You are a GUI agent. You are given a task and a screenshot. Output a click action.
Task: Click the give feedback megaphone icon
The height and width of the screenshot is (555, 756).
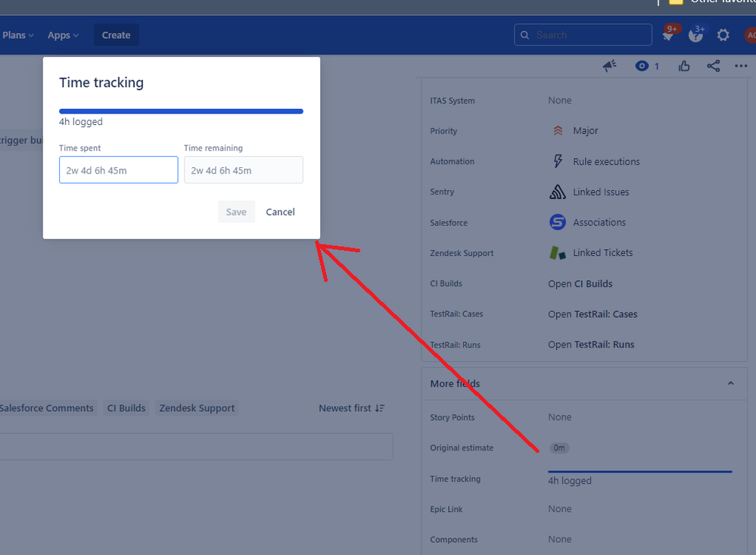(x=609, y=66)
